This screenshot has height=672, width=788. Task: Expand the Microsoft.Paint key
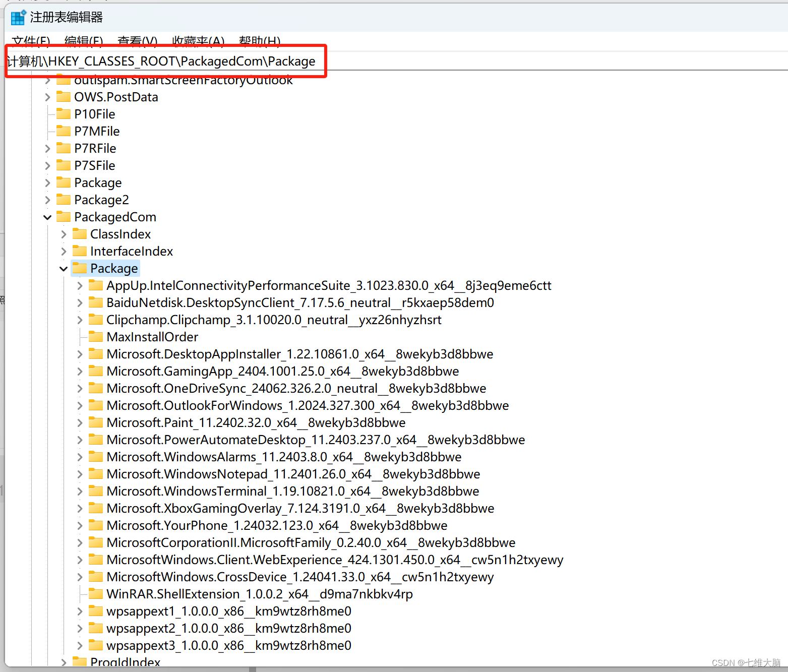(x=80, y=423)
